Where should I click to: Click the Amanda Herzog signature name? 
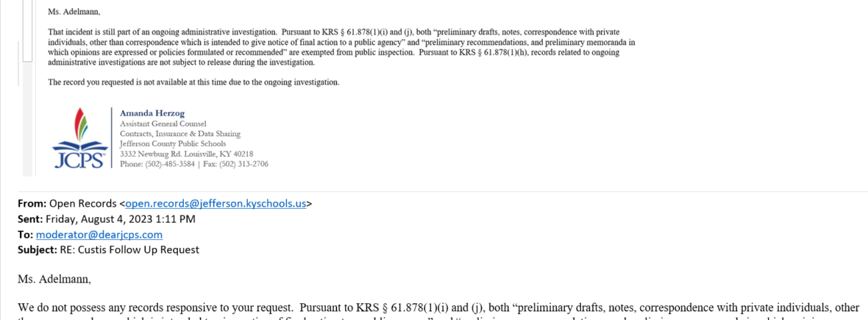(152, 113)
